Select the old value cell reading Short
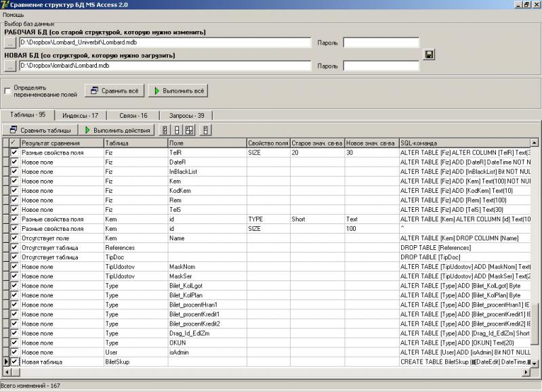 [317, 219]
